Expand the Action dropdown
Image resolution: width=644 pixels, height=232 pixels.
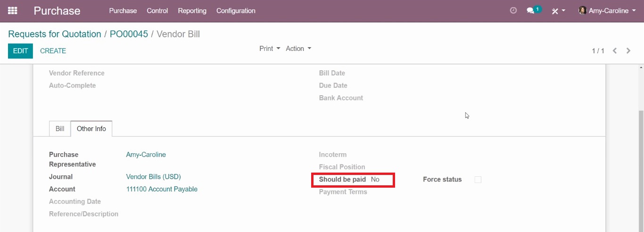tap(298, 49)
